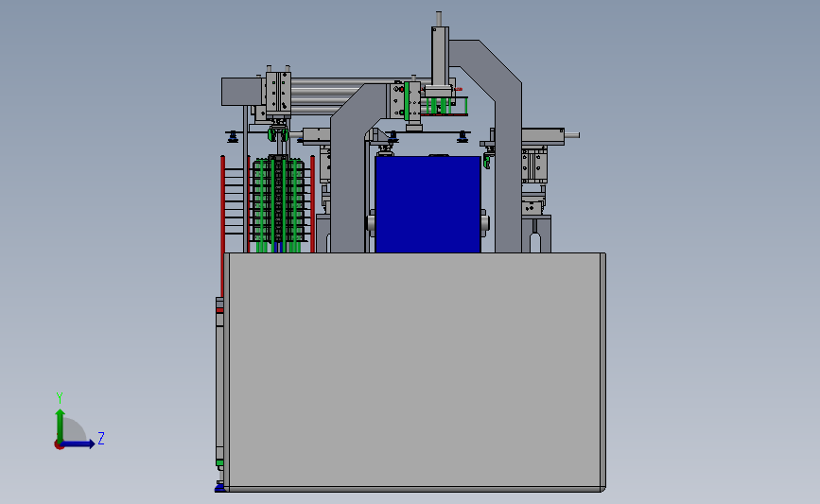This screenshot has height=504, width=820.
Task: Click the 'Z' axis label
Action: (101, 438)
